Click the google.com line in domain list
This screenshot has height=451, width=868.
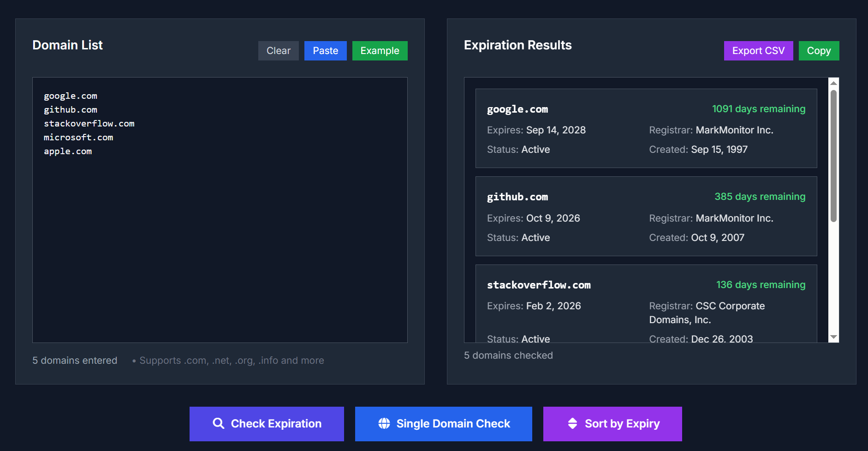pos(71,96)
